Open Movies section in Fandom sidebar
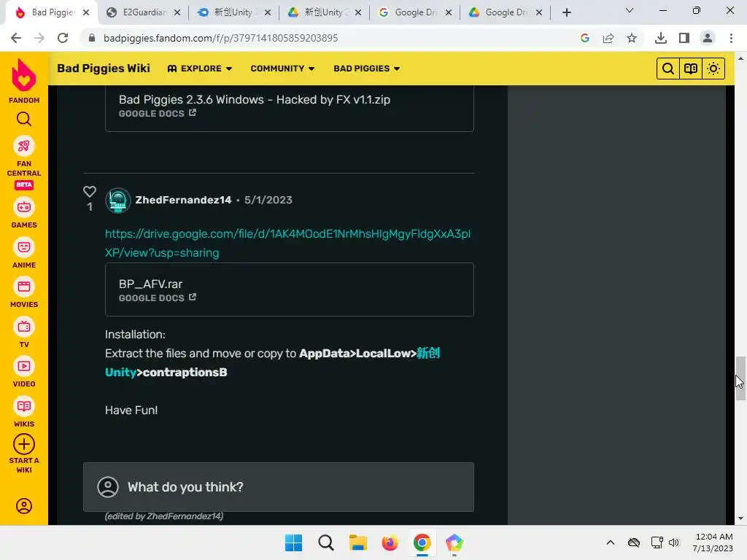Viewport: 747px width, 560px height. [x=24, y=287]
